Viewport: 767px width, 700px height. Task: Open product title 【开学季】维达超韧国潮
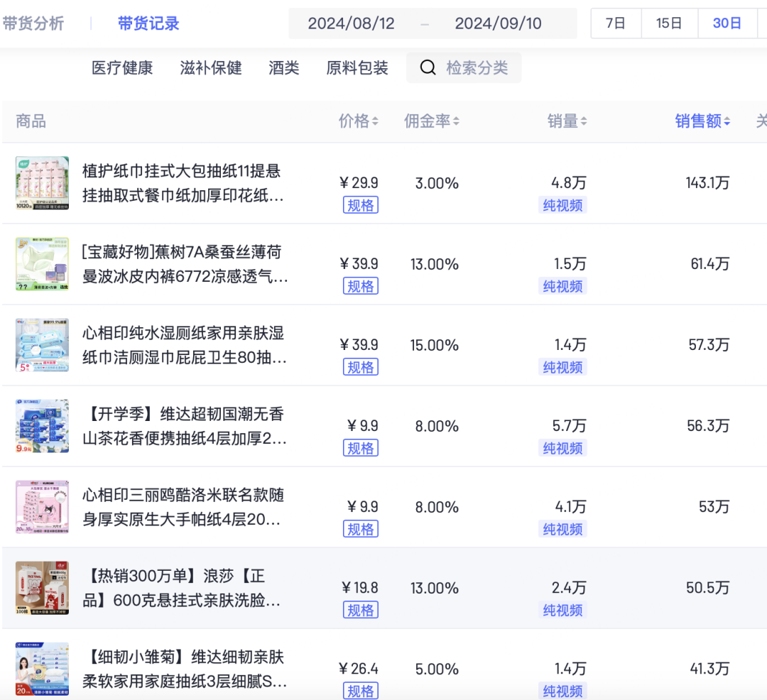pos(185,426)
